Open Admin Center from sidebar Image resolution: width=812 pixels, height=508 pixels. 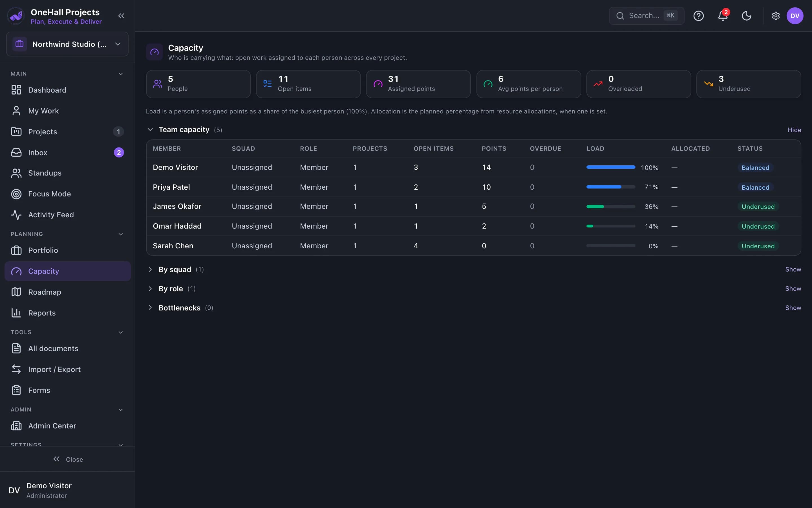67,426
